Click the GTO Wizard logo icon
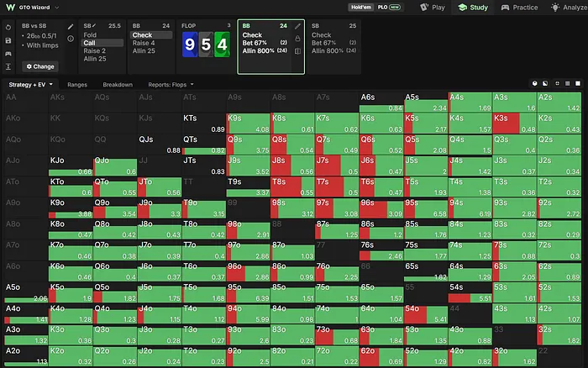The image size is (588, 368). click(x=10, y=7)
